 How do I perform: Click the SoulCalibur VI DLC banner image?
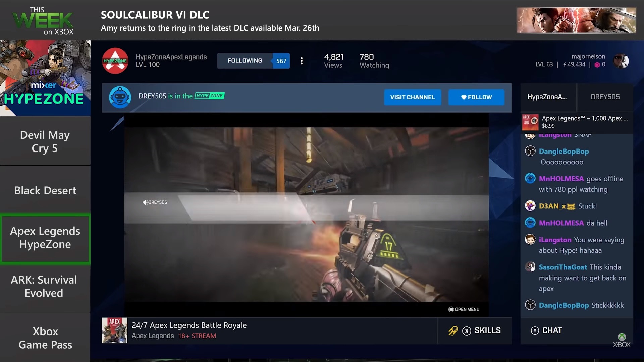(x=576, y=20)
